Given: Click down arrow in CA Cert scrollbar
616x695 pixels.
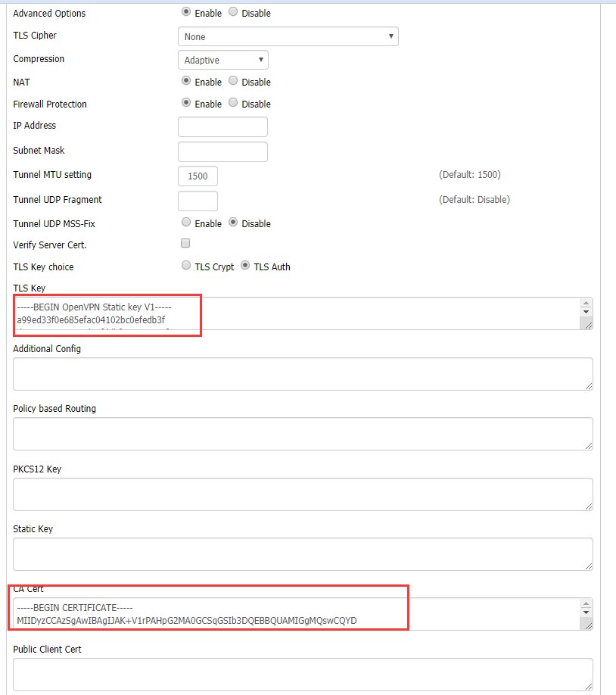Looking at the screenshot, I should [x=586, y=612].
